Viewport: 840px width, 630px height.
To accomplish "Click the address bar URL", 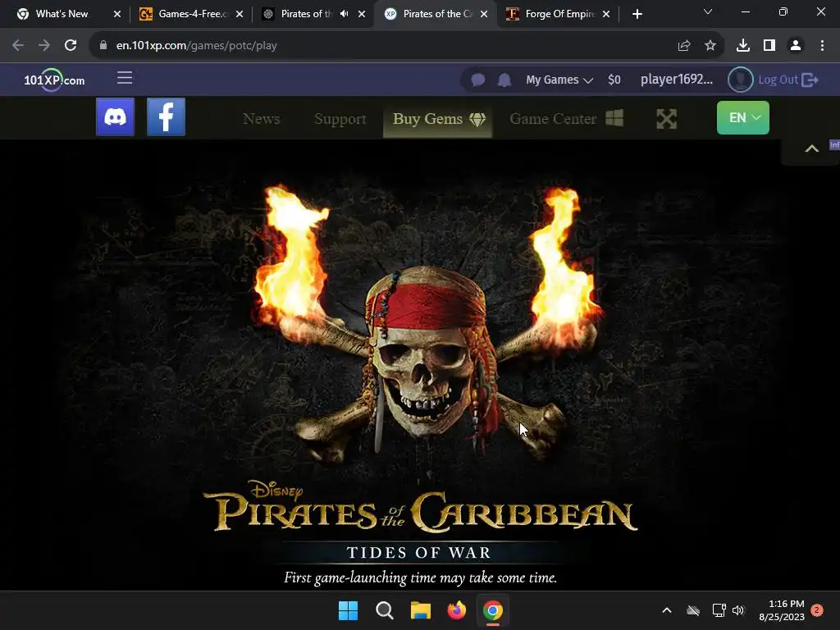I will pos(197,46).
